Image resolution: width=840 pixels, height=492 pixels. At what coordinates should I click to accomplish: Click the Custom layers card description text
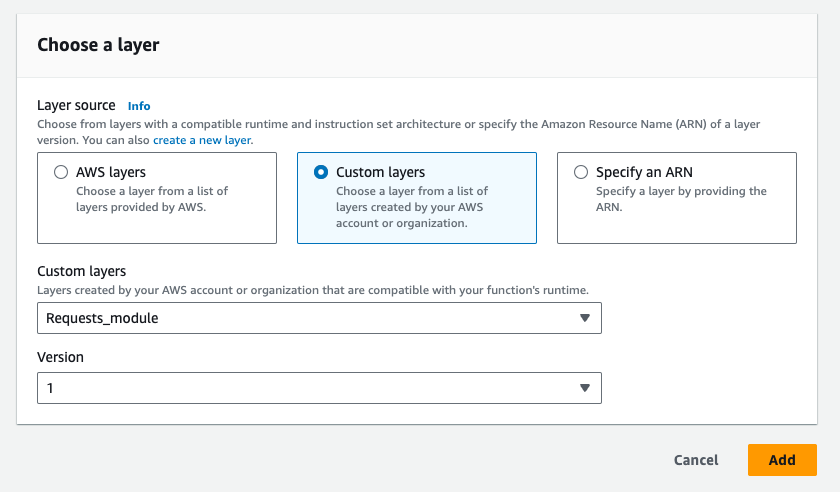pos(412,207)
